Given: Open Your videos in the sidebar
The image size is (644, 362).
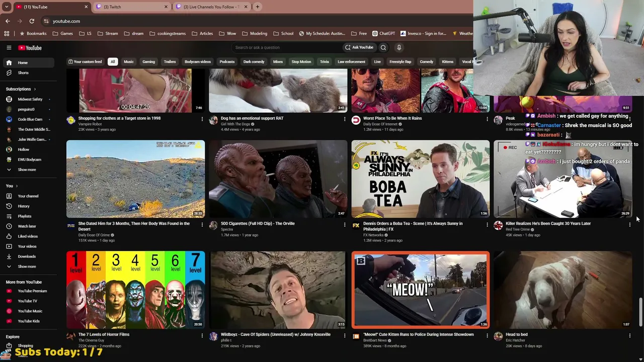Looking at the screenshot, I should tap(28, 246).
